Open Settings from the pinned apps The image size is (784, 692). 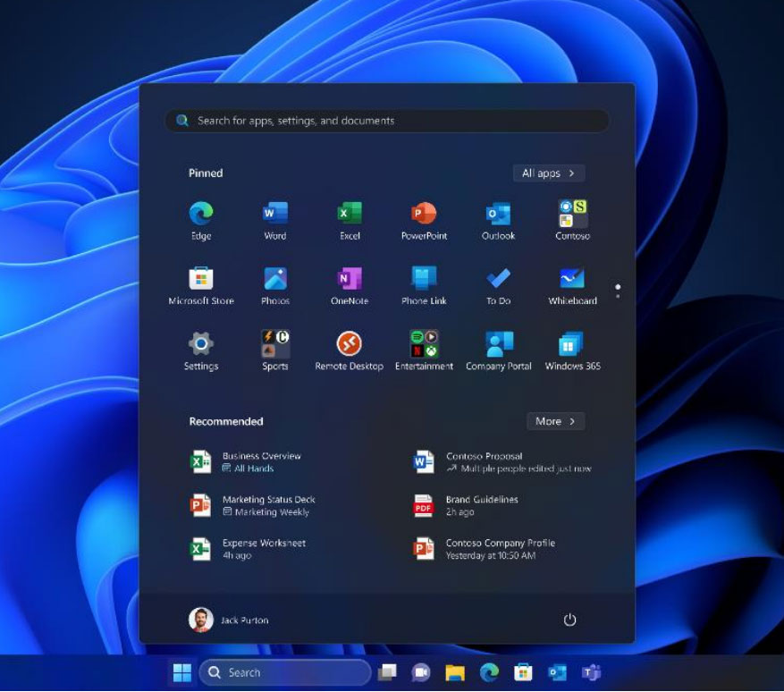point(201,351)
